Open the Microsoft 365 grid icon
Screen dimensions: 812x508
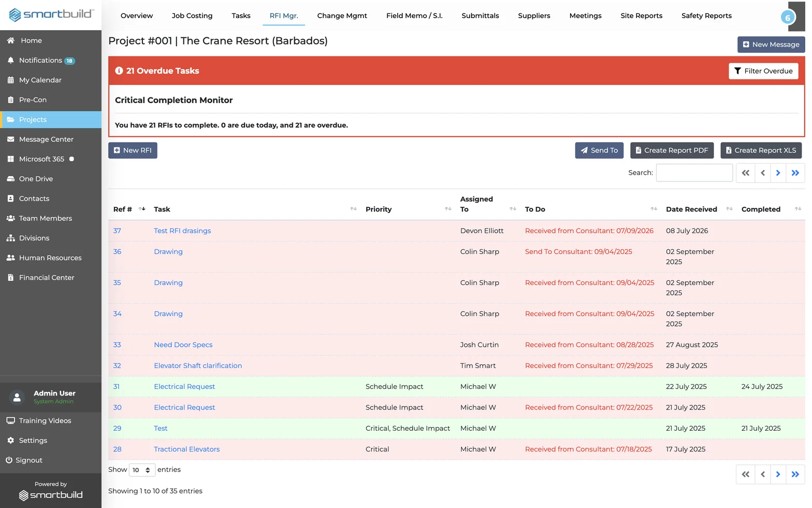(x=10, y=159)
